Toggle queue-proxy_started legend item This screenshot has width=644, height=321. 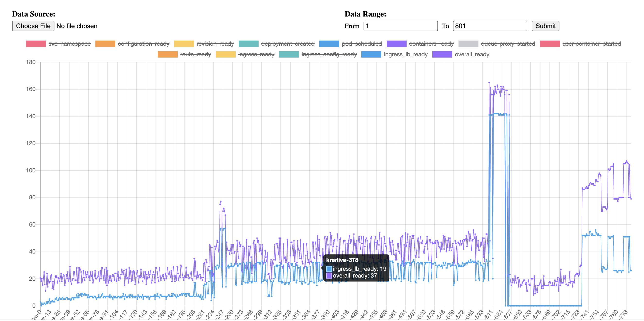(x=508, y=44)
